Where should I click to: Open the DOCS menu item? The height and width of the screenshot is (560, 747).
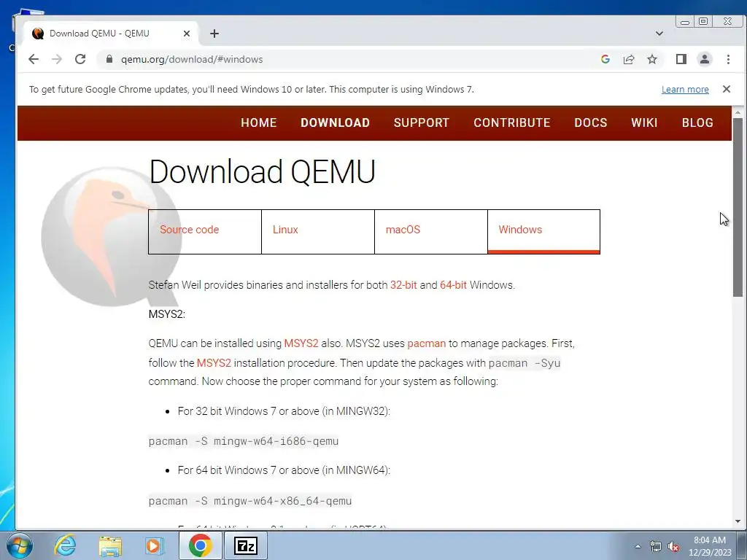[x=591, y=122]
